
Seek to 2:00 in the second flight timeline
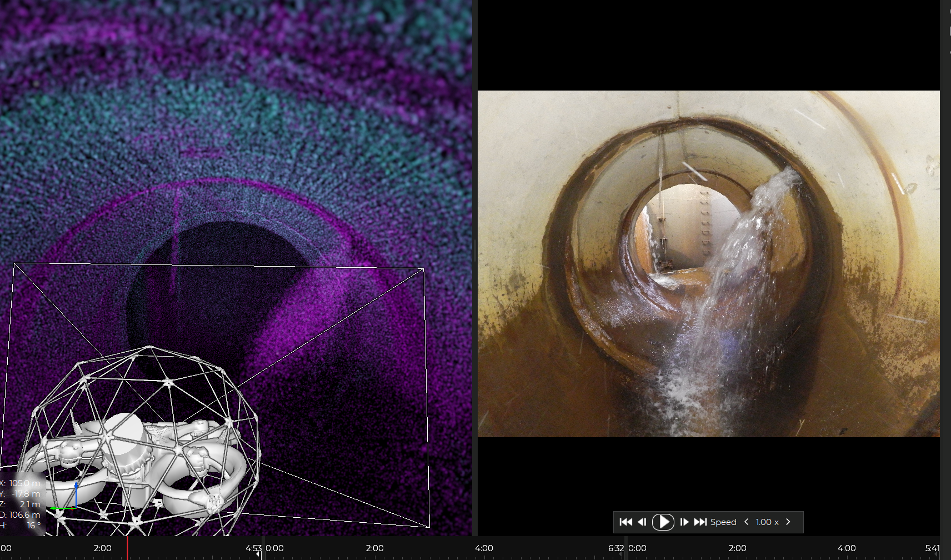[x=374, y=548]
